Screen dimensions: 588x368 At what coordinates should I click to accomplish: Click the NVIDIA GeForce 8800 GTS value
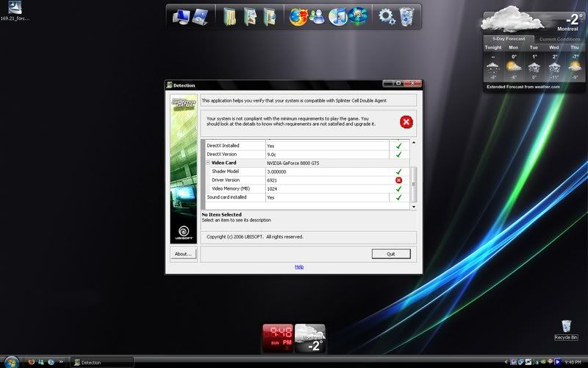click(x=293, y=163)
